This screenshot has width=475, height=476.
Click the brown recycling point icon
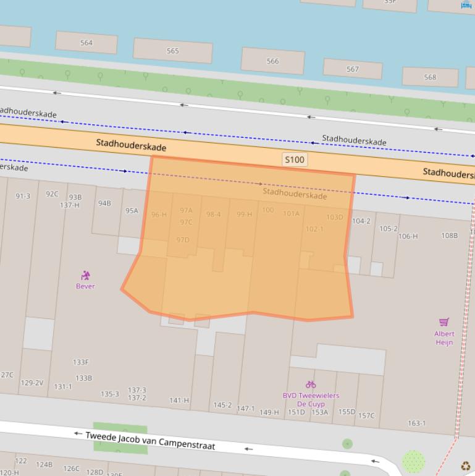pyautogui.click(x=465, y=466)
